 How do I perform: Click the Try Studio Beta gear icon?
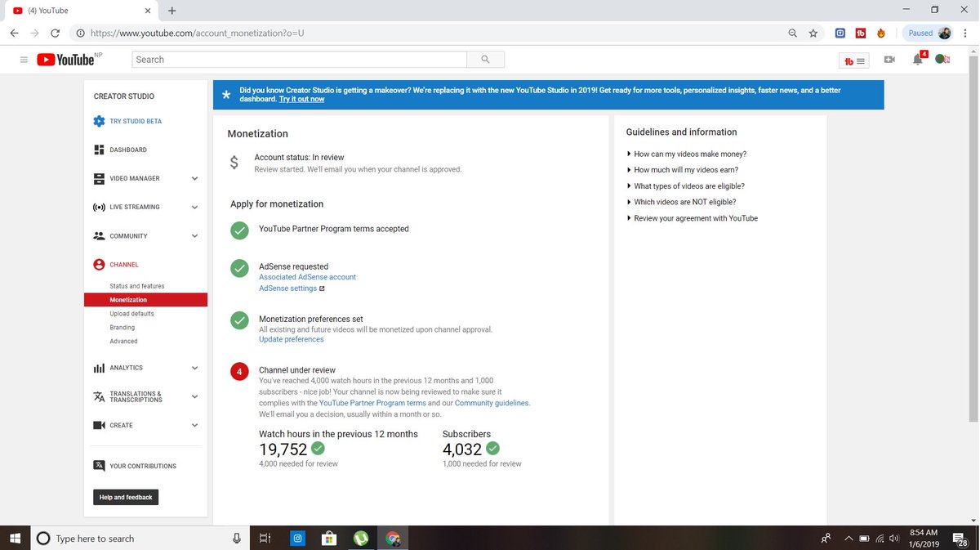99,121
